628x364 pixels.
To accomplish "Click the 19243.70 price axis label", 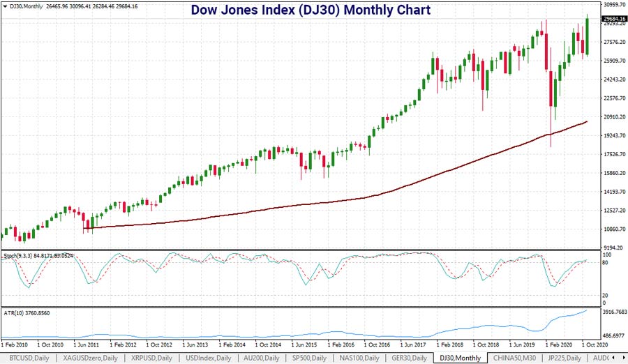I will [615, 135].
